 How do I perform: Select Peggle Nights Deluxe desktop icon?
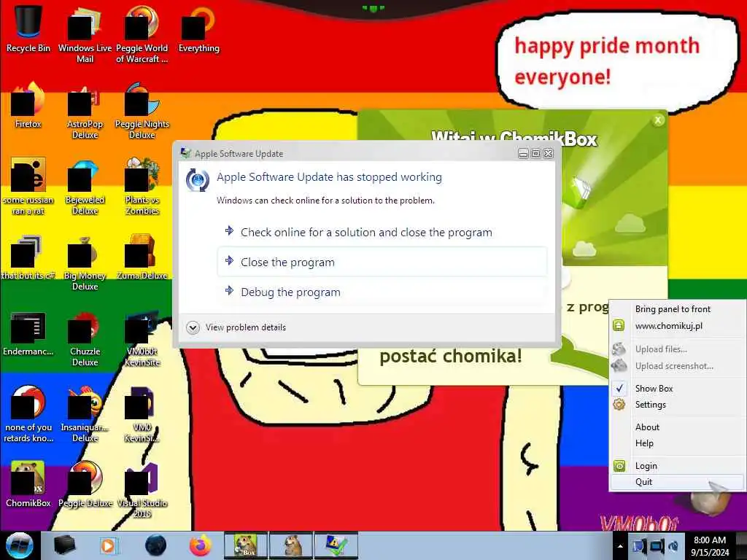coord(142,111)
